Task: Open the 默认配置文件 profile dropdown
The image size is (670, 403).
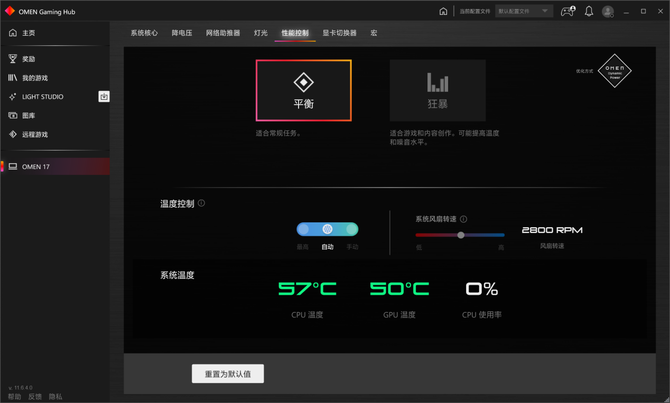Action: 524,11
